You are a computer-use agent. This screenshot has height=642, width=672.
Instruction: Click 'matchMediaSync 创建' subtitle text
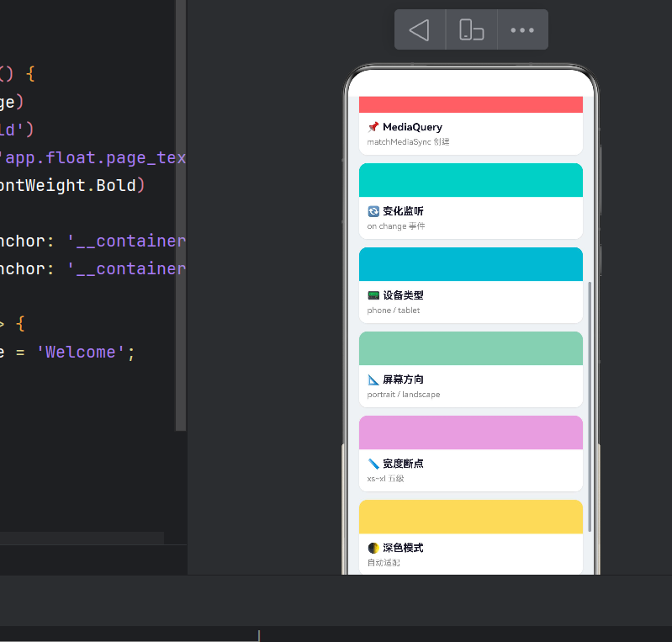(408, 142)
